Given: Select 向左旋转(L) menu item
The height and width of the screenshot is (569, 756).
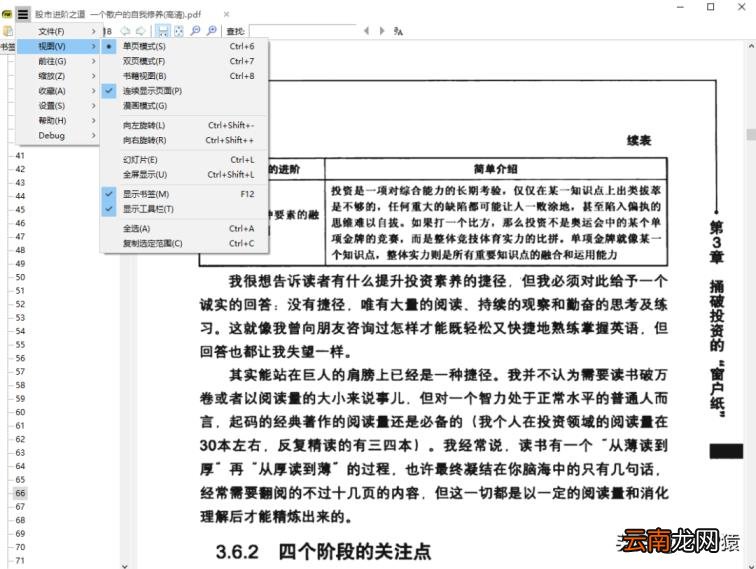Looking at the screenshot, I should click(x=184, y=125).
